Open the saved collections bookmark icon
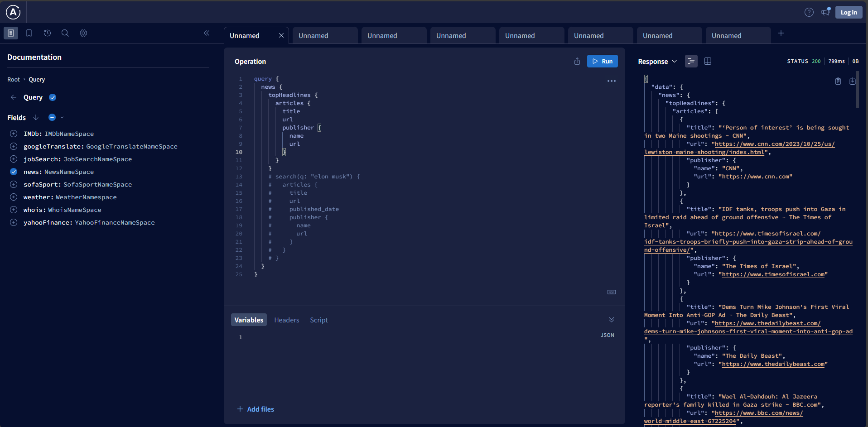The image size is (868, 427). coord(29,33)
